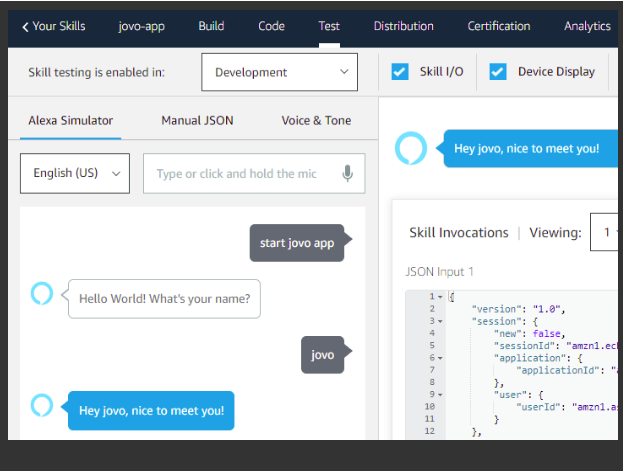
Task: Click the "applicationId" JSON line
Action: (x=567, y=371)
